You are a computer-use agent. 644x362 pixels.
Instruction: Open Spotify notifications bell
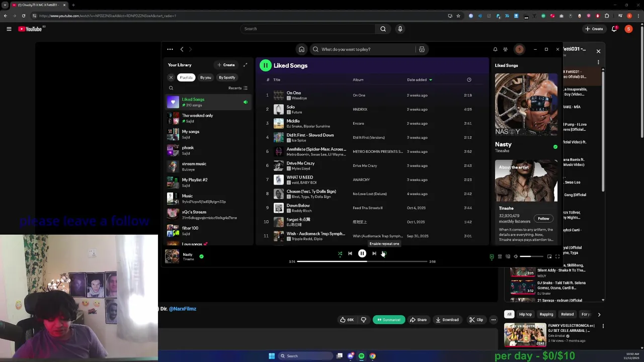coord(495,49)
